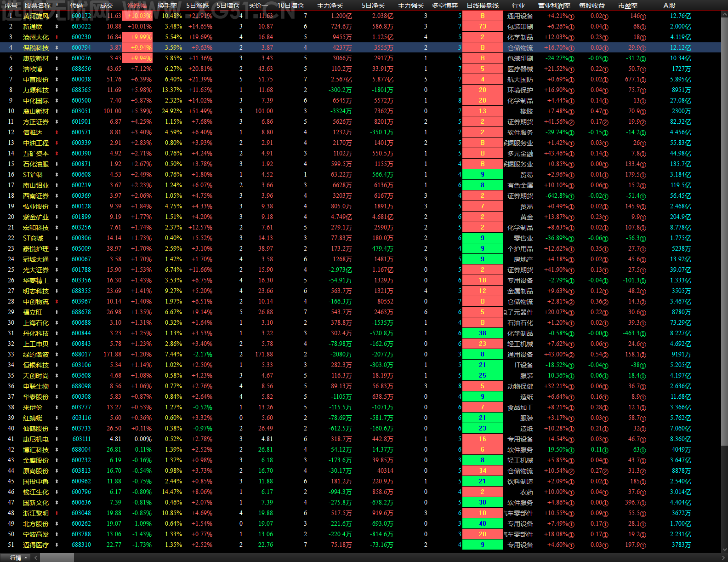Image resolution: width=728 pixels, height=562 pixels.
Task: Select stock name 南山铝业
Action: (36, 185)
